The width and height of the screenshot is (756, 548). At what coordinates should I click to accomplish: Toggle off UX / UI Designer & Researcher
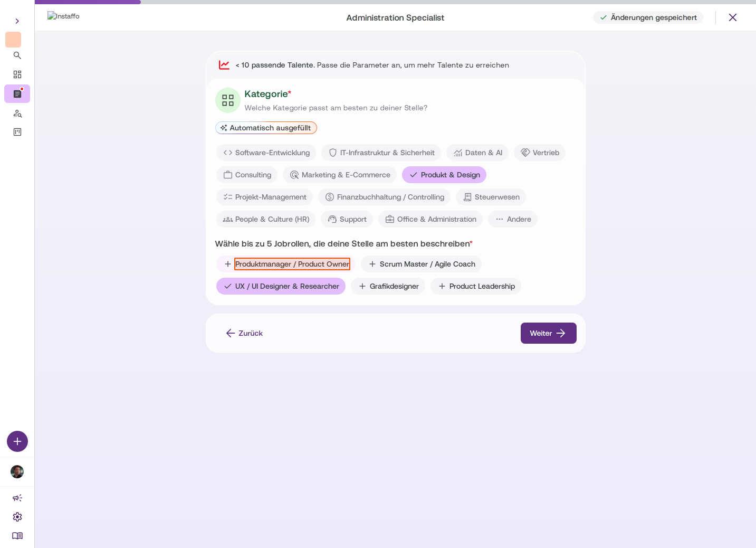click(x=281, y=286)
